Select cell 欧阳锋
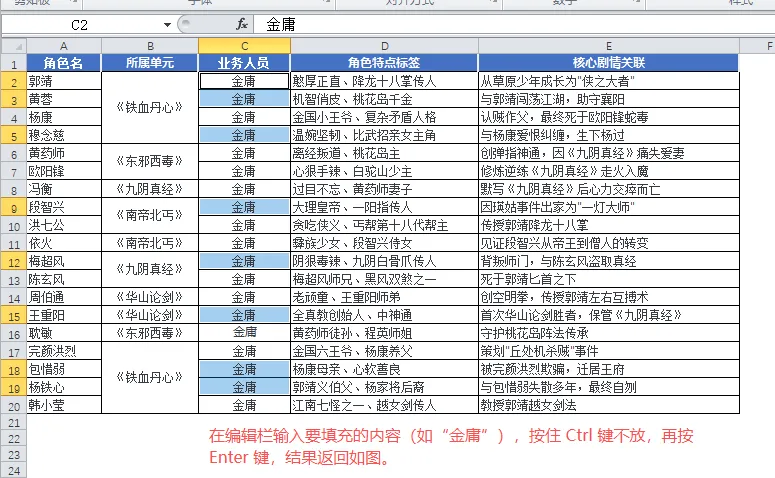This screenshot has width=775, height=478. click(x=64, y=171)
